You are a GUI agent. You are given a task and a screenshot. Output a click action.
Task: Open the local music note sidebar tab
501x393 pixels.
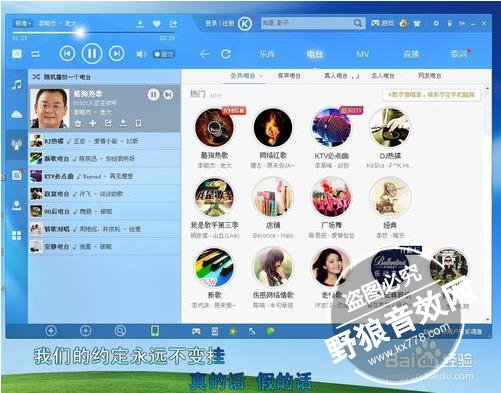pyautogui.click(x=17, y=85)
